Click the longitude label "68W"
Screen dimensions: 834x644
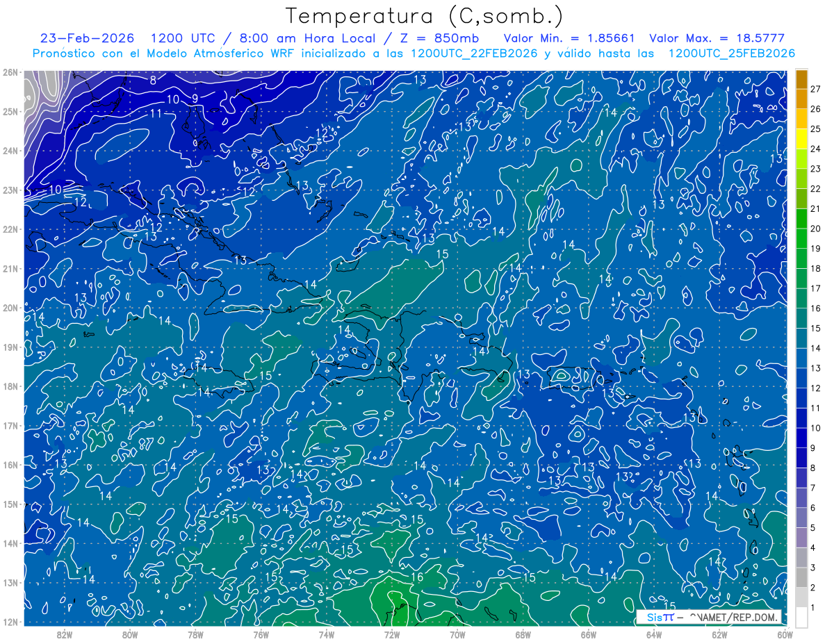(x=523, y=634)
